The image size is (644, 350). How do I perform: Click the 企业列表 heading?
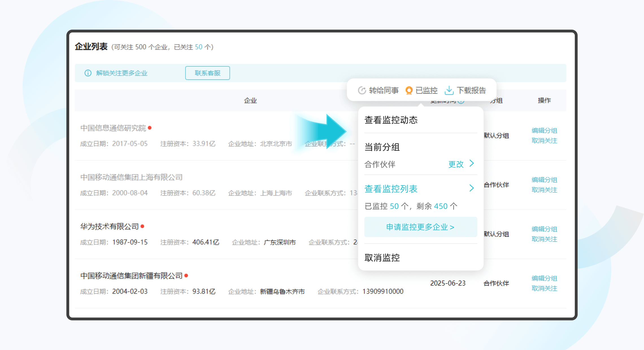click(91, 47)
